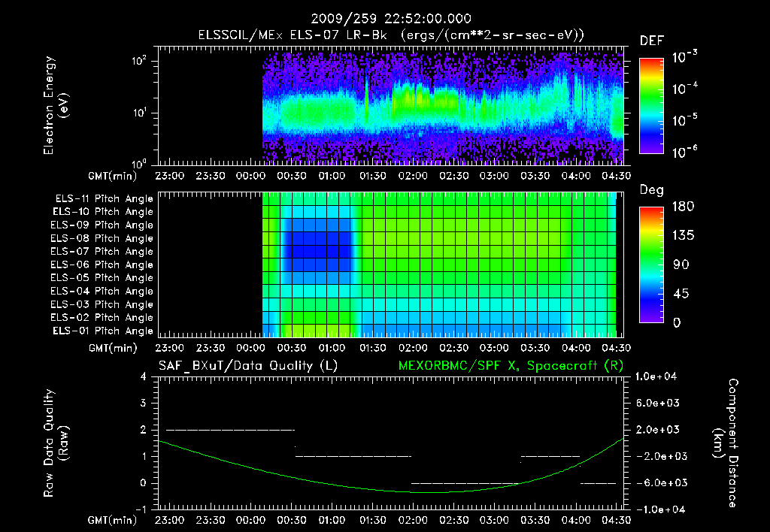770x532 pixels.
Task: Click the green MEXORBMC/SPF X, Spacecraft (R) label
Action: 511,366
